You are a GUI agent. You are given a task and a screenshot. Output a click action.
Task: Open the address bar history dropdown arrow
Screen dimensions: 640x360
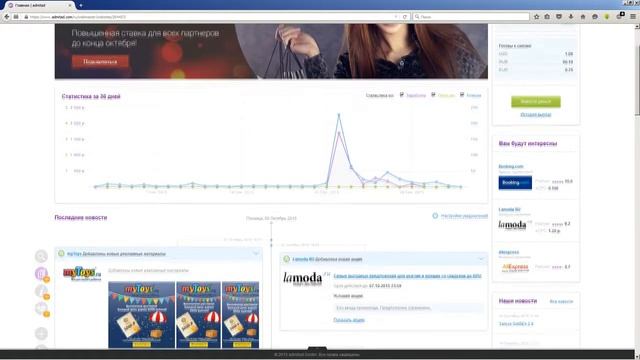point(396,17)
